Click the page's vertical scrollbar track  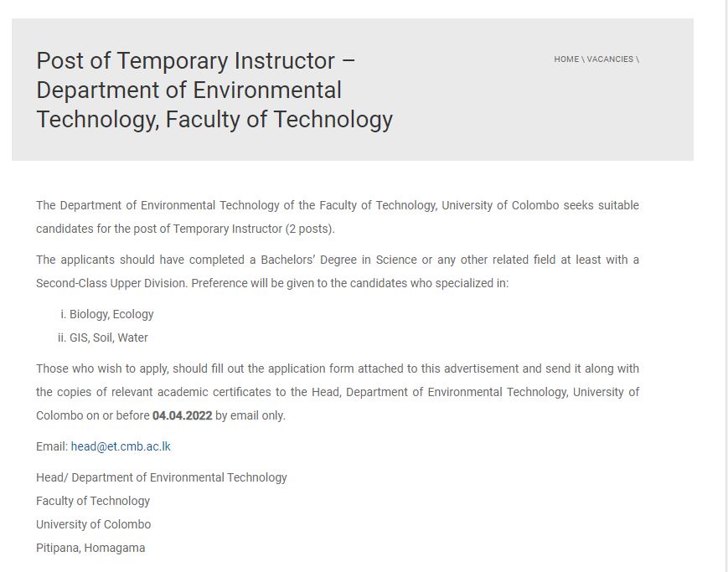click(725, 286)
